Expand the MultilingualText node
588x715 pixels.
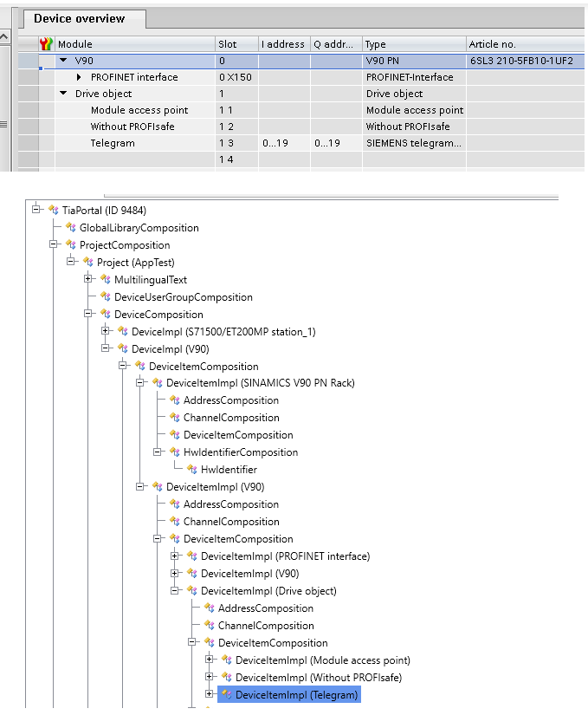click(x=88, y=278)
